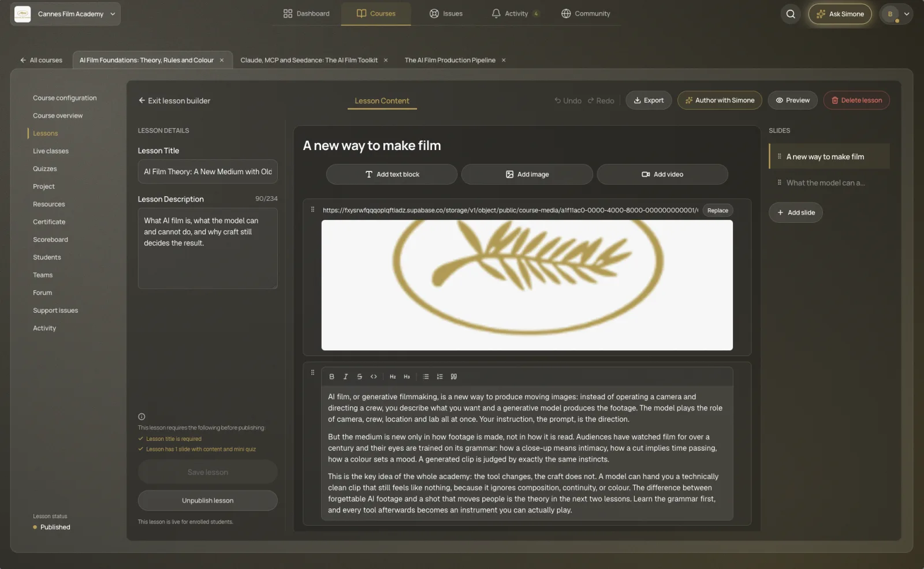
Task: Open the Cannes palm image thumbnail
Action: click(527, 285)
